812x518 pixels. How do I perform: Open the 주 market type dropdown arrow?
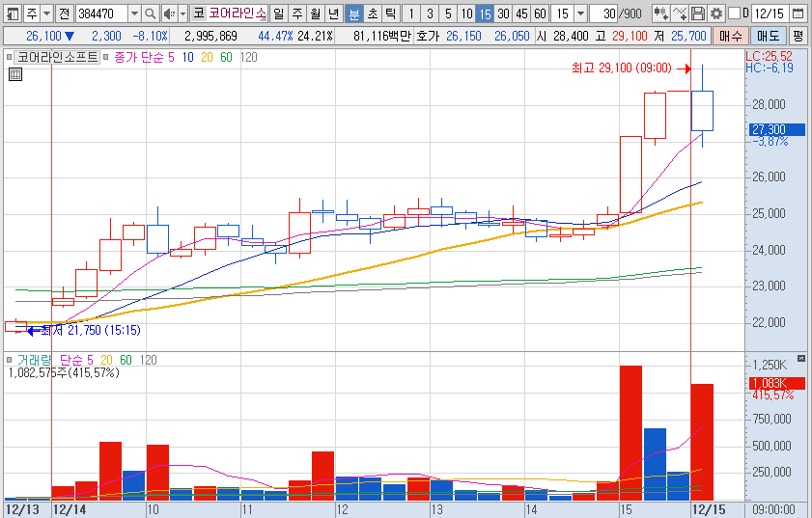46,14
